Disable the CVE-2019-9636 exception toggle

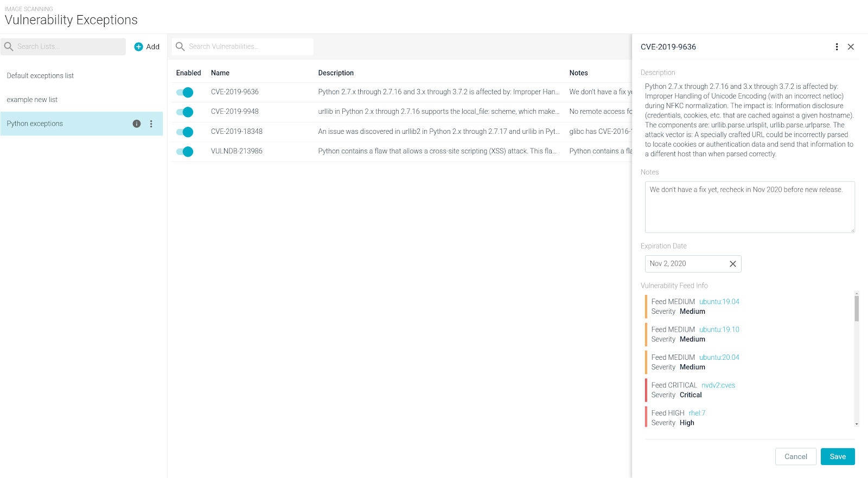click(184, 92)
